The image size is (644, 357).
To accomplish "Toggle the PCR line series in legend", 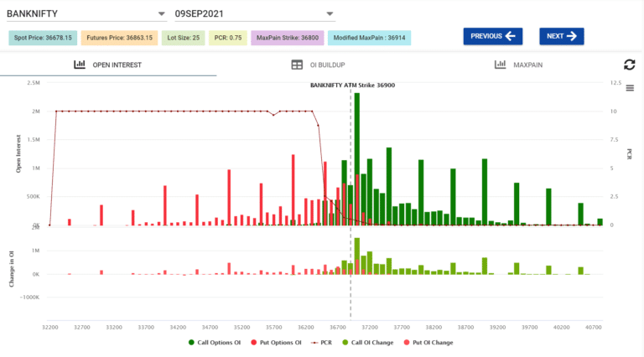I will coord(322,342).
